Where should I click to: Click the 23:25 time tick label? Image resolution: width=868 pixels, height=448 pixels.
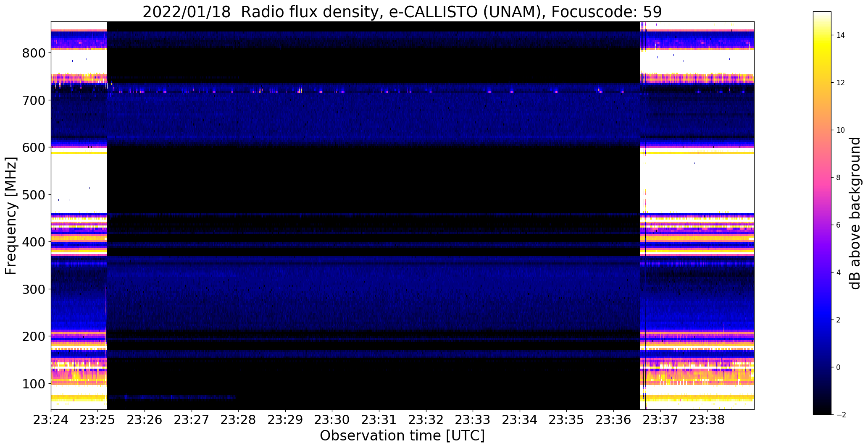(98, 420)
